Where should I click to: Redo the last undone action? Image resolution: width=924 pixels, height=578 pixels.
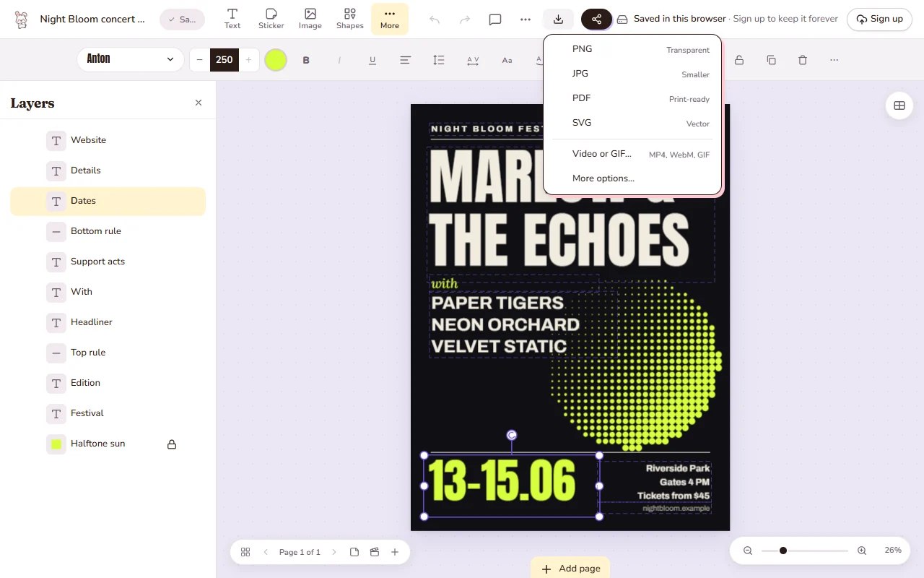coord(465,20)
